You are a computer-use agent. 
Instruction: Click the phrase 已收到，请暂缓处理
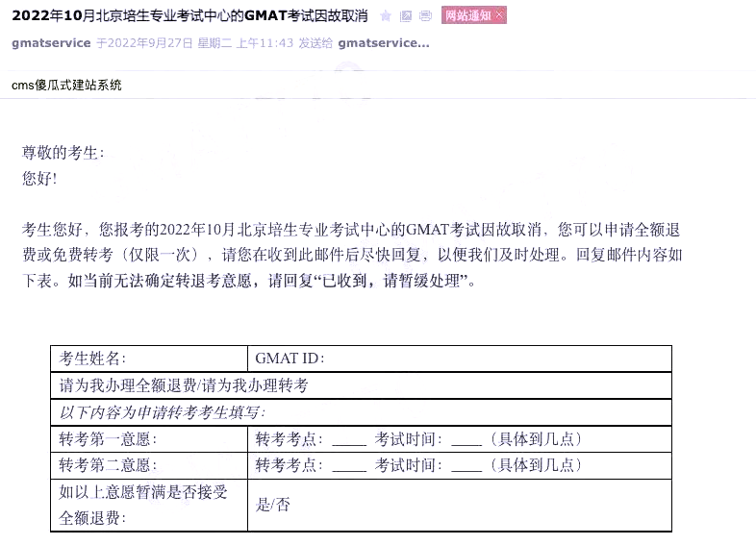point(391,281)
